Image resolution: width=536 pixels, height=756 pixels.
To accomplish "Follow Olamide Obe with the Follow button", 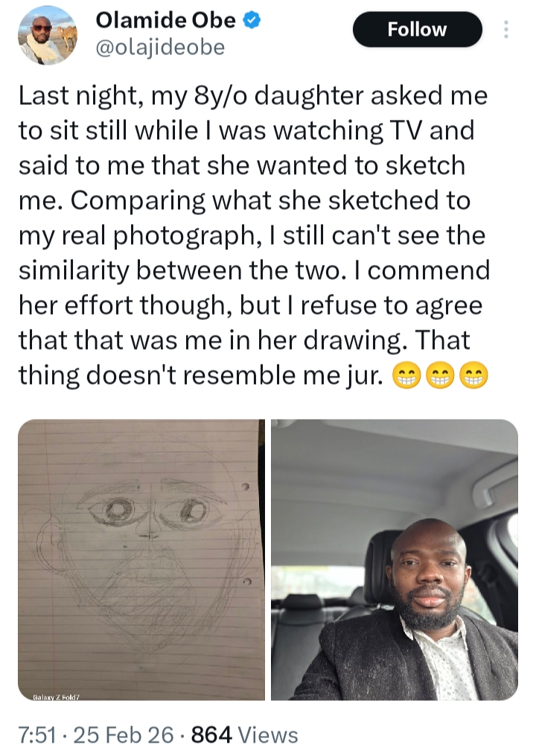I will [x=418, y=30].
